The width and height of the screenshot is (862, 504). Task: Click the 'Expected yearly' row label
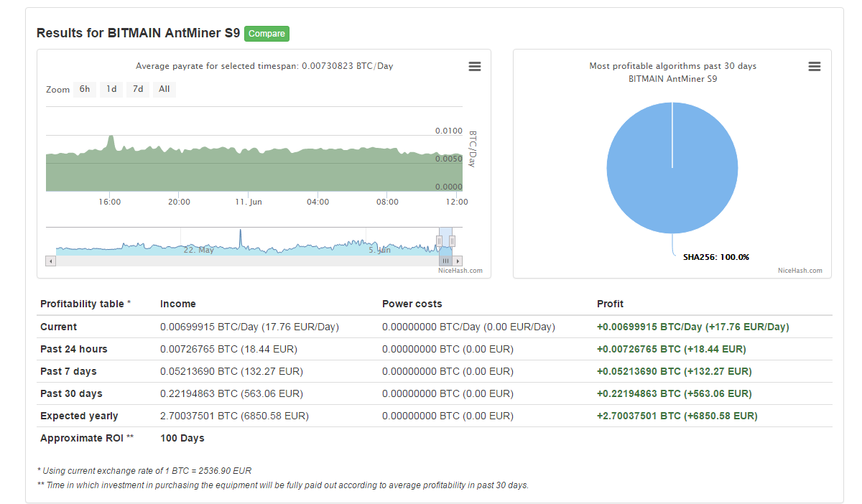tap(79, 416)
